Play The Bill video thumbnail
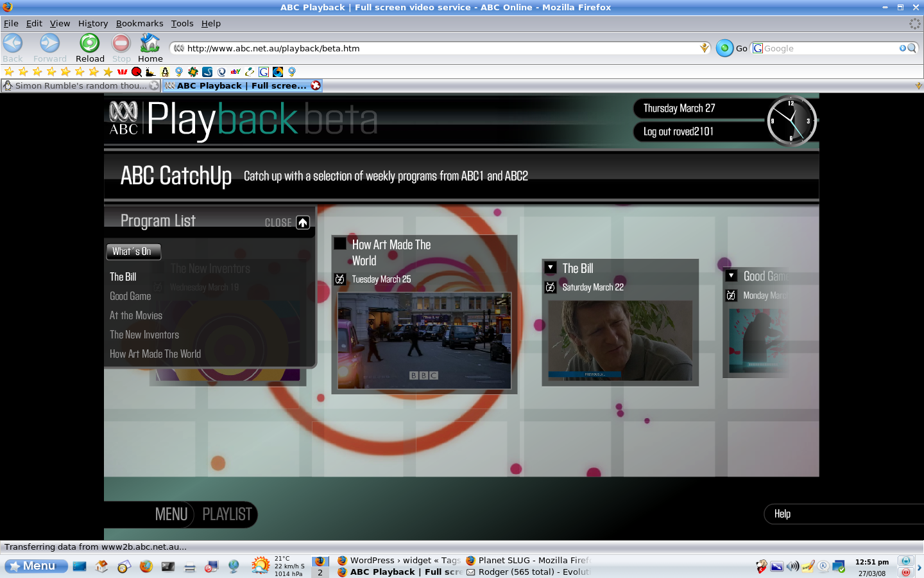The height and width of the screenshot is (578, 924). (620, 340)
